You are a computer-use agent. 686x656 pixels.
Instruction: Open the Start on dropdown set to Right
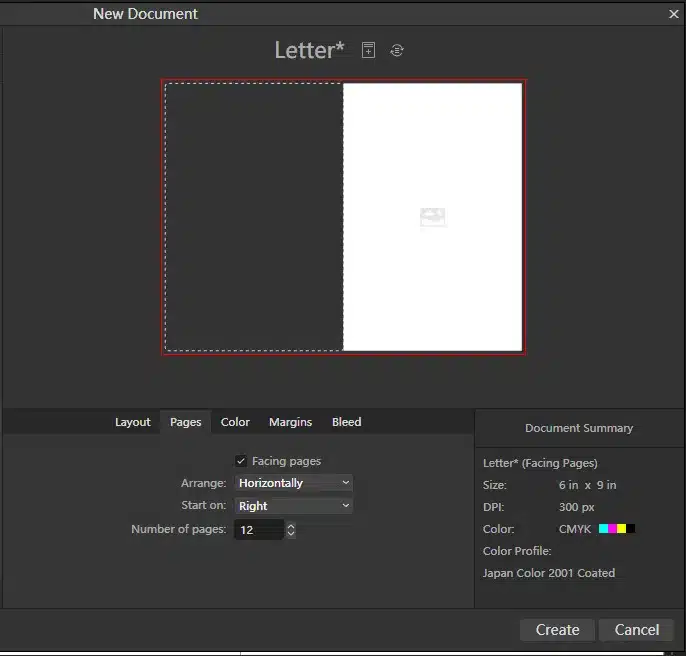click(293, 505)
